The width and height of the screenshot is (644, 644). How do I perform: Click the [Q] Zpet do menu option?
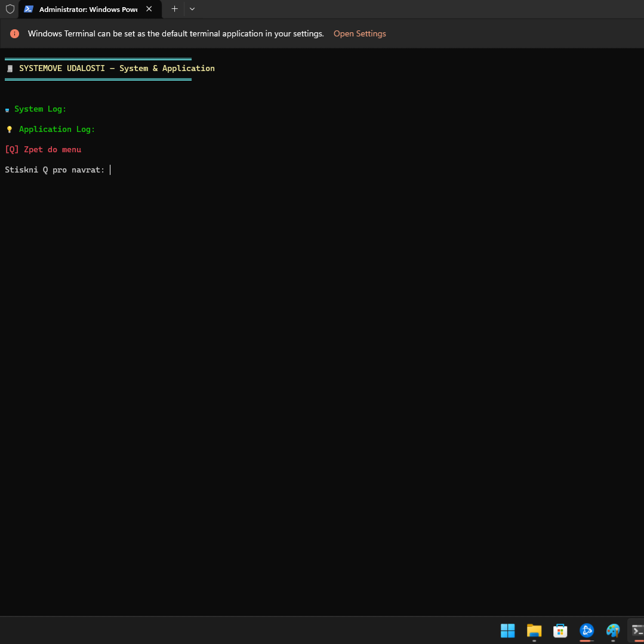43,150
